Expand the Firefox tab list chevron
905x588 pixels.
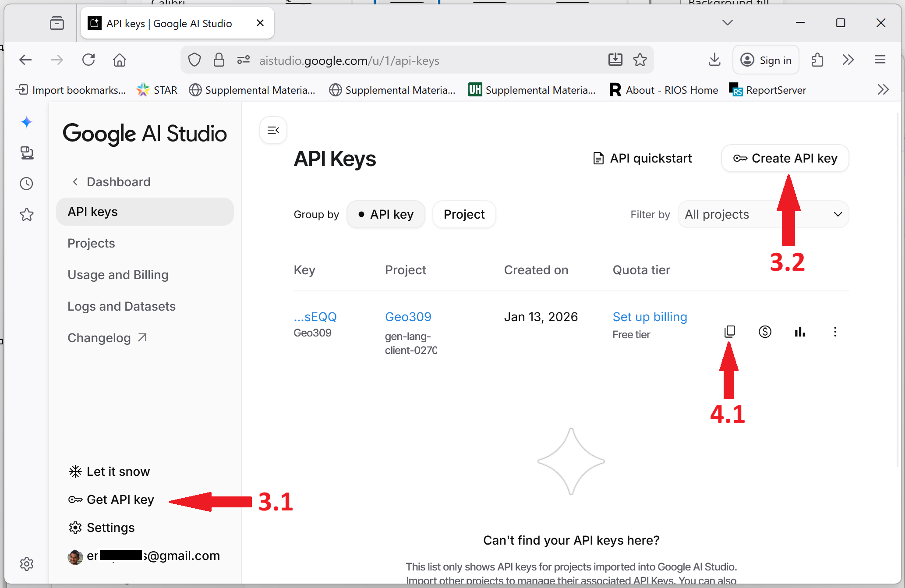728,23
